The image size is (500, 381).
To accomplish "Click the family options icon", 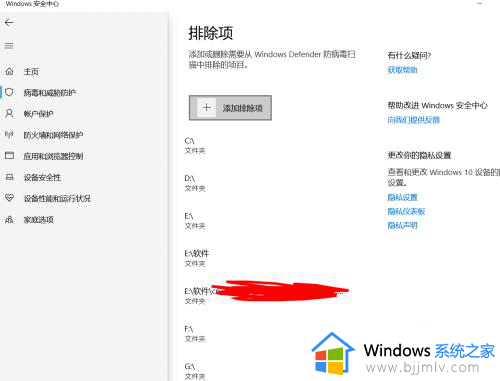I will [x=9, y=219].
